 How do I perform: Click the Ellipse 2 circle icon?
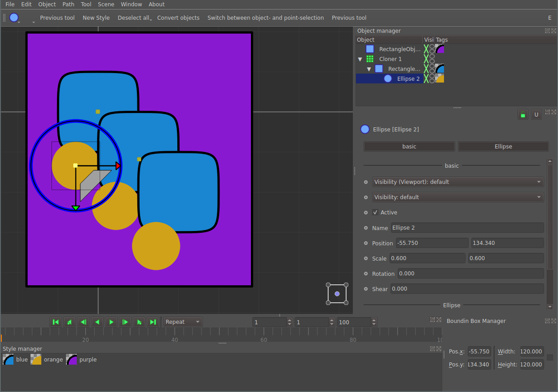tap(387, 78)
